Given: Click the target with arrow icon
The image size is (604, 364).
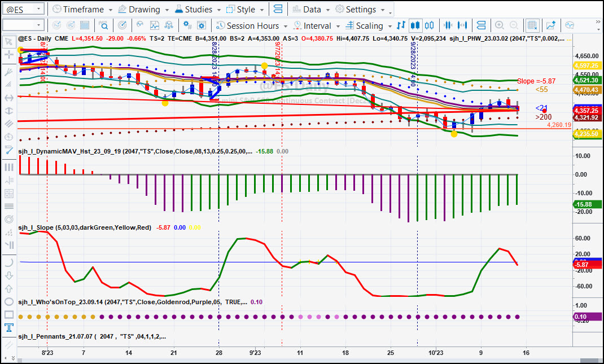Looking at the screenshot, I should (x=122, y=25).
